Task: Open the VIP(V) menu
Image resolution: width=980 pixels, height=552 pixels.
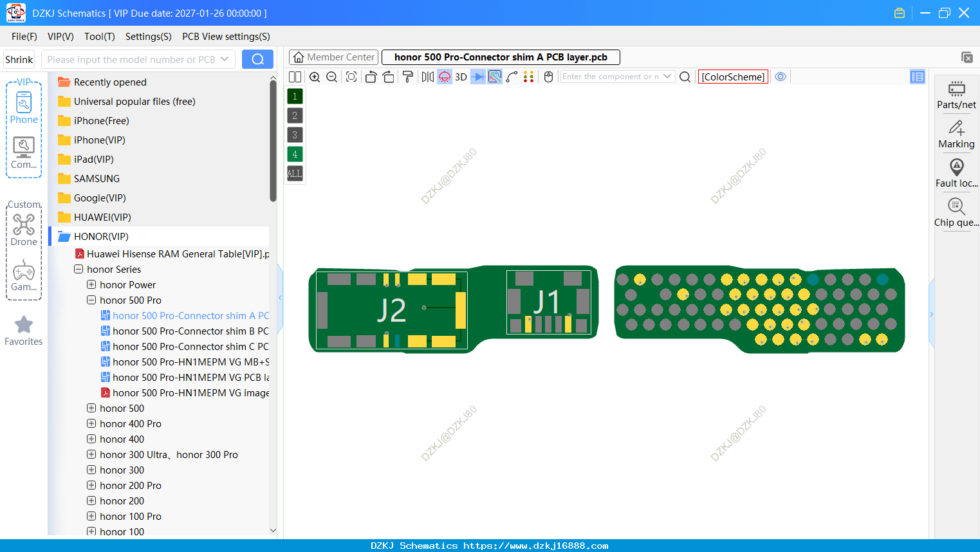Action: pos(60,37)
